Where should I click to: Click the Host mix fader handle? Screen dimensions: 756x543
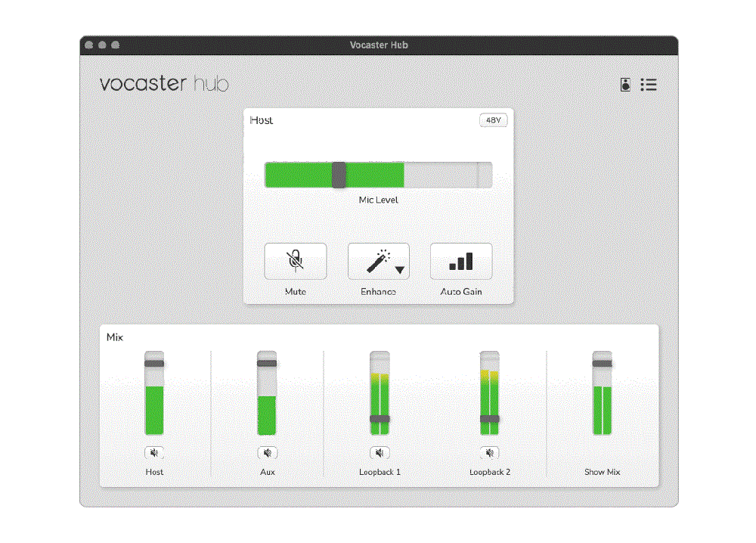coord(154,364)
